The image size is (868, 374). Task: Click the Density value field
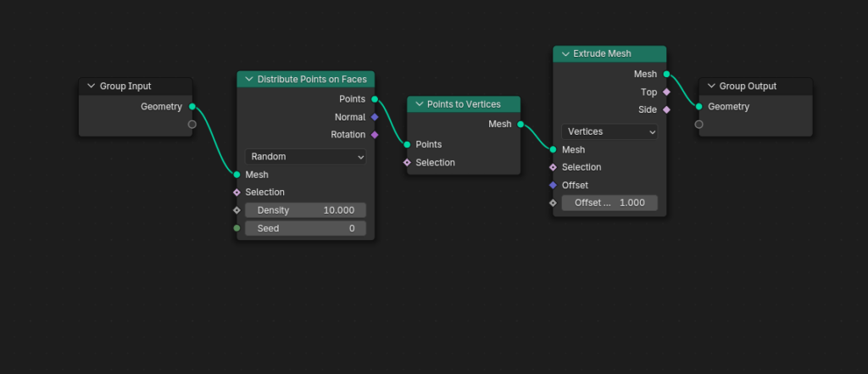pyautogui.click(x=305, y=210)
